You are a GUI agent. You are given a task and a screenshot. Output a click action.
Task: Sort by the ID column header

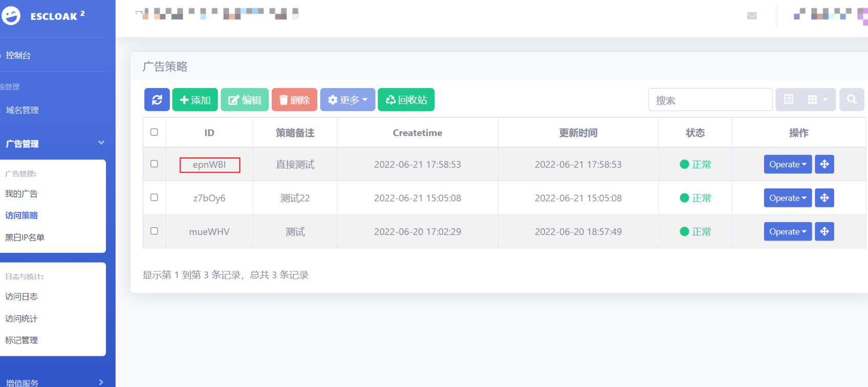209,133
